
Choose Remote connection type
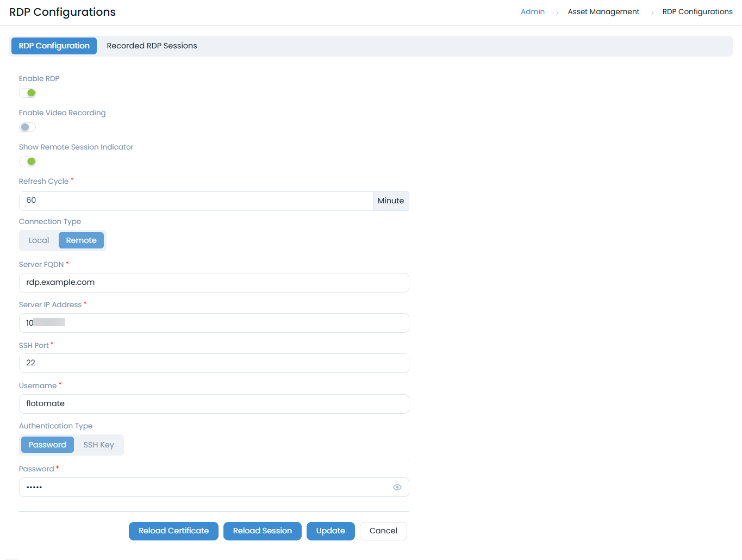click(x=81, y=240)
